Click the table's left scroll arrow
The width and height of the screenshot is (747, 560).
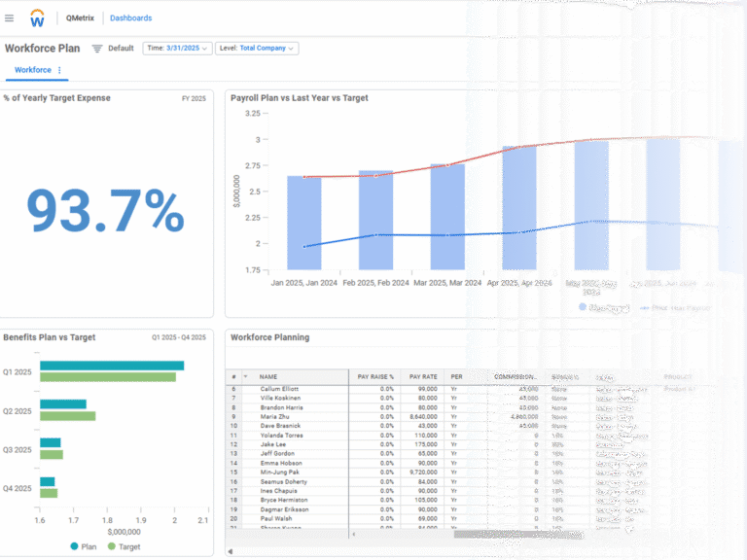tap(354, 534)
